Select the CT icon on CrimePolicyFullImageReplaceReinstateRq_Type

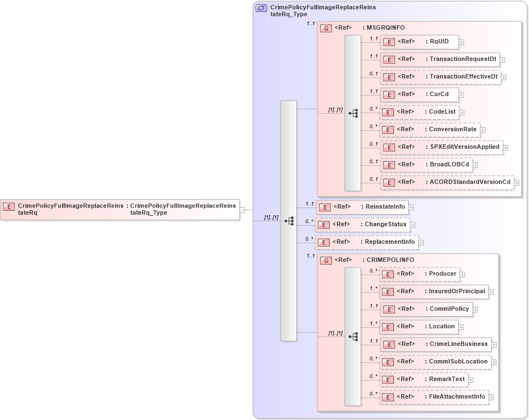click(x=260, y=8)
